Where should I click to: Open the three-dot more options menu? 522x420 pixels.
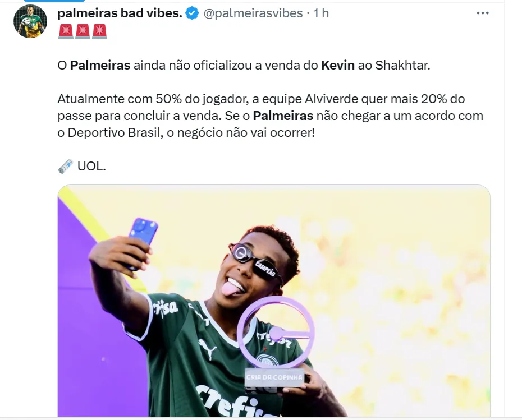pyautogui.click(x=482, y=13)
